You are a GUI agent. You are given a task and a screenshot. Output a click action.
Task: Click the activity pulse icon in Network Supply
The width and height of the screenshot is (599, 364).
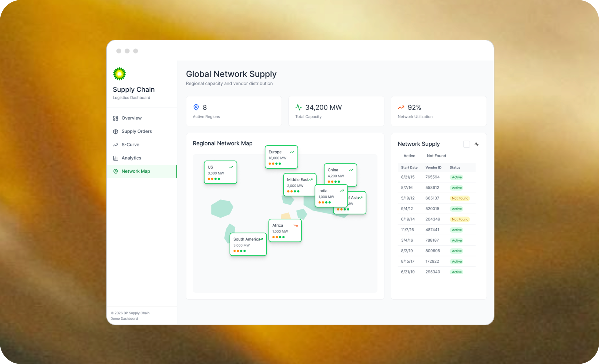point(477,144)
